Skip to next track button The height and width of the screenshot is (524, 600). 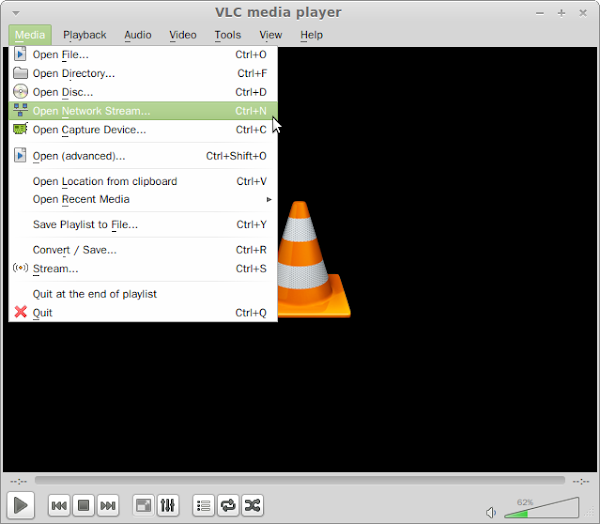point(108,506)
